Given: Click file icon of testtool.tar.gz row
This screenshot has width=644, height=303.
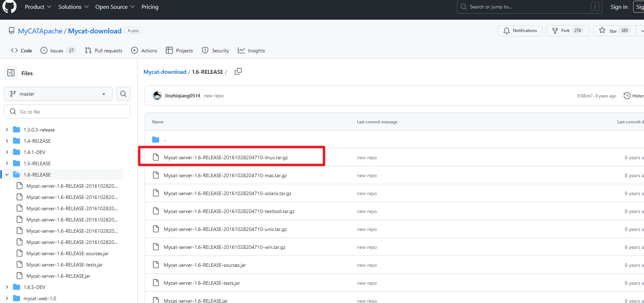Looking at the screenshot, I should click(x=156, y=211).
